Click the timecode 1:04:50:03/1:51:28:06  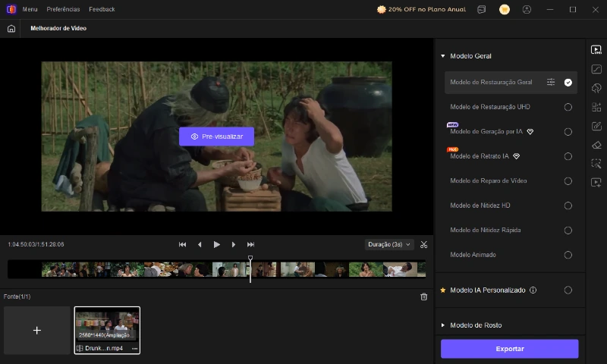tap(36, 244)
